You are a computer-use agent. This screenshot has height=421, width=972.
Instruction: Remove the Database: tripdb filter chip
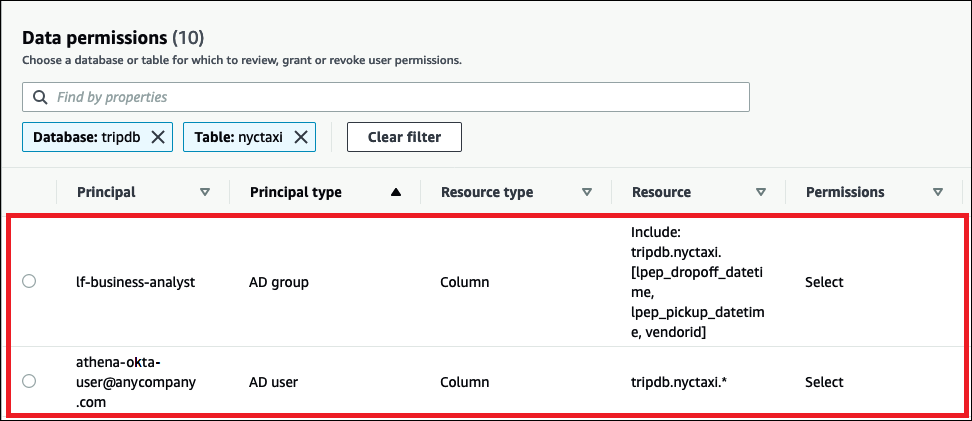tap(158, 137)
